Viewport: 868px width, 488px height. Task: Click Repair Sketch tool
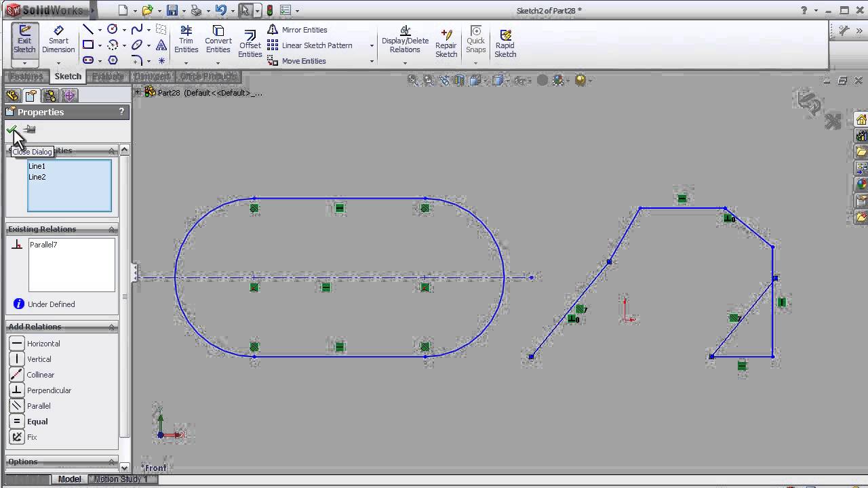coord(446,42)
